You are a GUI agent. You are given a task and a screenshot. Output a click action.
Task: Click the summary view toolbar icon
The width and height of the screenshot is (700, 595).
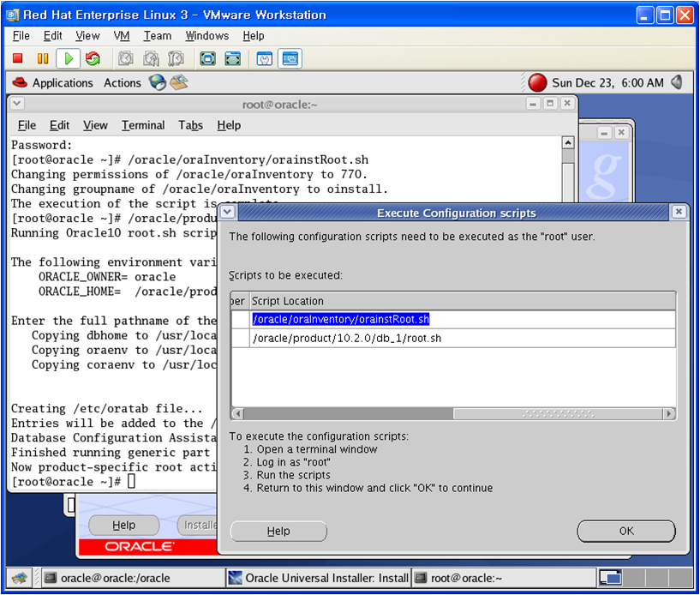(264, 58)
